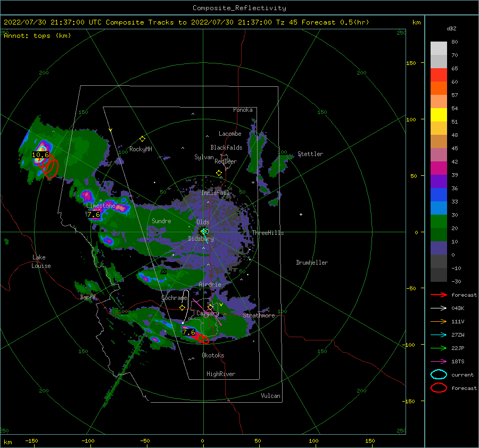Click the Lake Louise label
The height and width of the screenshot is (448, 479).
[x=41, y=262]
